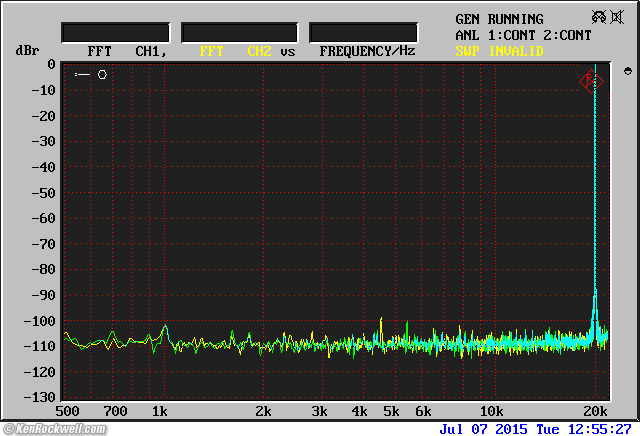The width and height of the screenshot is (640, 436).
Task: Click the crossed-out speaker mute icon
Action: [x=617, y=17]
